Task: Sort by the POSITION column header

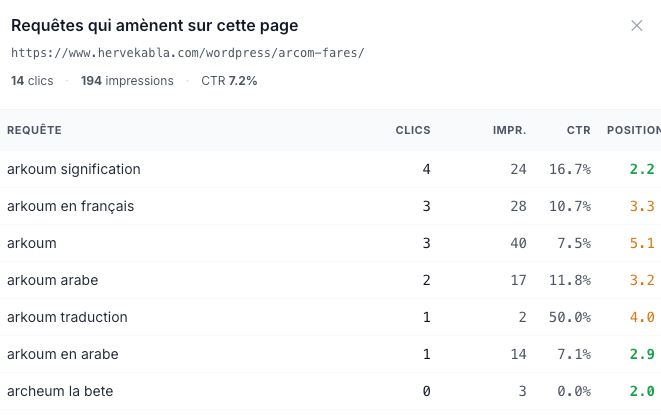Action: [x=634, y=130]
